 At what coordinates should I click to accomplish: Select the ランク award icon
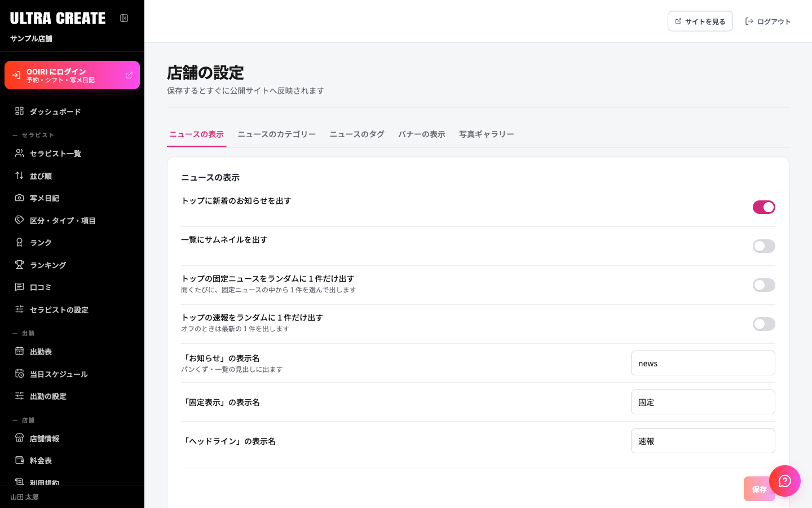[19, 242]
